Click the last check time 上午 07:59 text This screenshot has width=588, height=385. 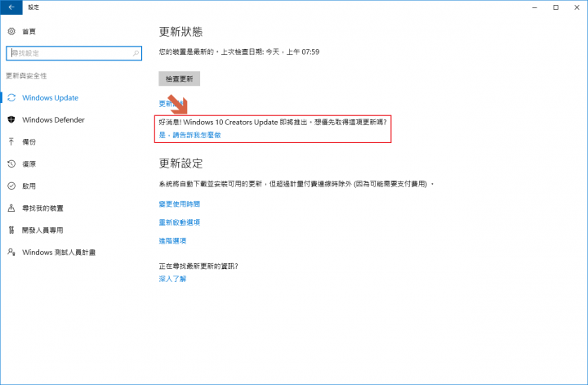click(303, 51)
